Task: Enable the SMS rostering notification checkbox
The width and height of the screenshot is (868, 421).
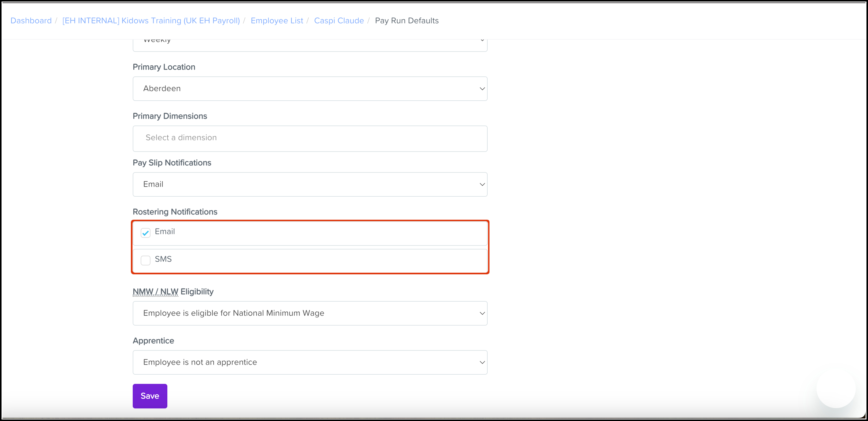Action: (x=146, y=260)
